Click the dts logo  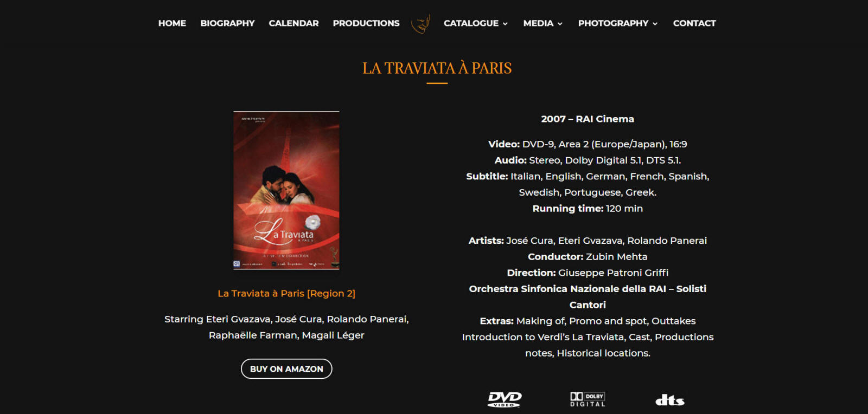coord(670,400)
